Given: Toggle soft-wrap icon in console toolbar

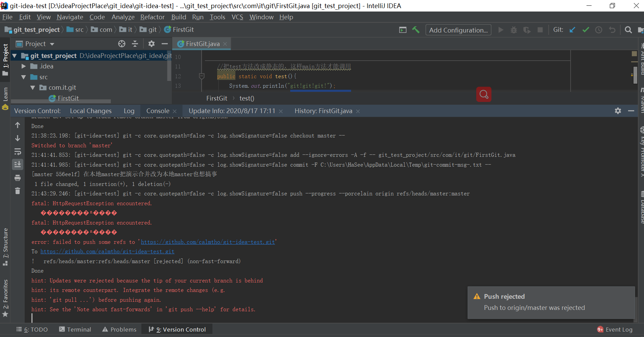Looking at the screenshot, I should point(18,151).
